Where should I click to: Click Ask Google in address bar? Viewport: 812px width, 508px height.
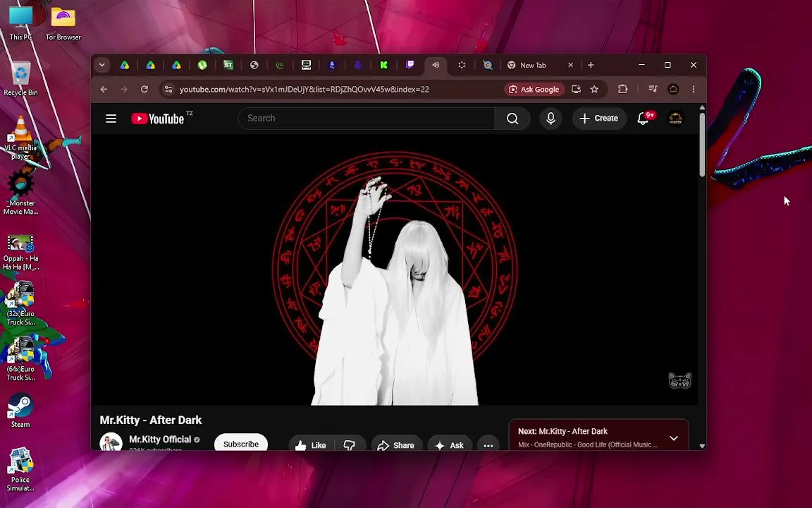[x=534, y=89]
